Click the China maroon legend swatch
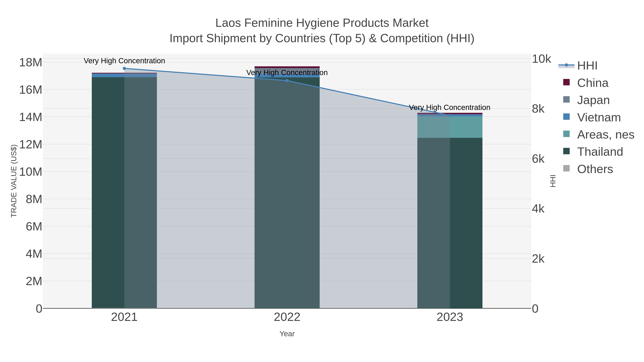 [566, 82]
